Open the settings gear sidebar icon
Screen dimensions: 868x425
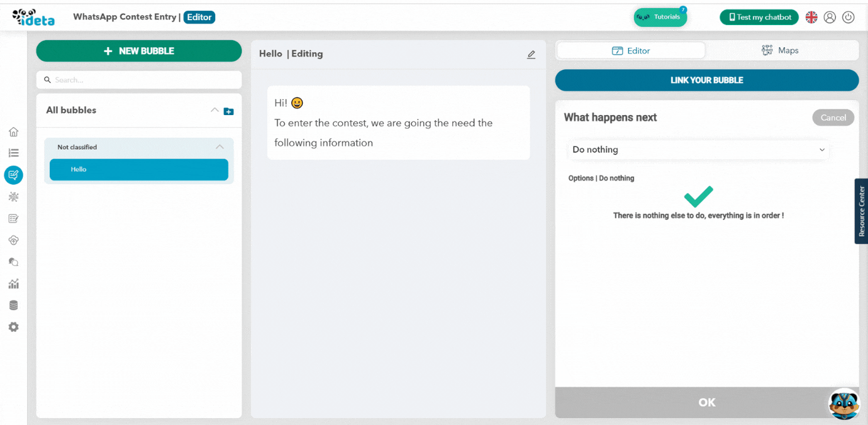(x=13, y=327)
